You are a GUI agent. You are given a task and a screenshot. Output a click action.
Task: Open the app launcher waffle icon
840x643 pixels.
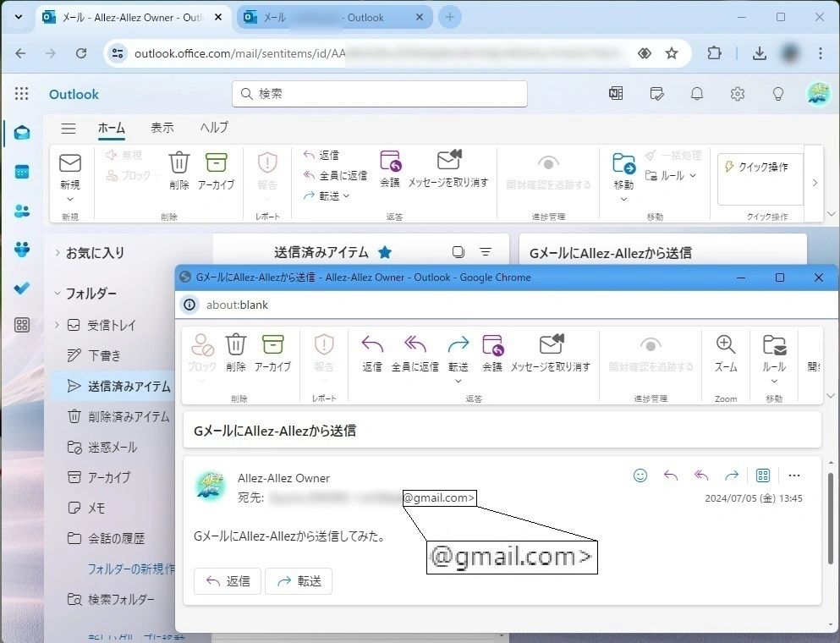22,94
